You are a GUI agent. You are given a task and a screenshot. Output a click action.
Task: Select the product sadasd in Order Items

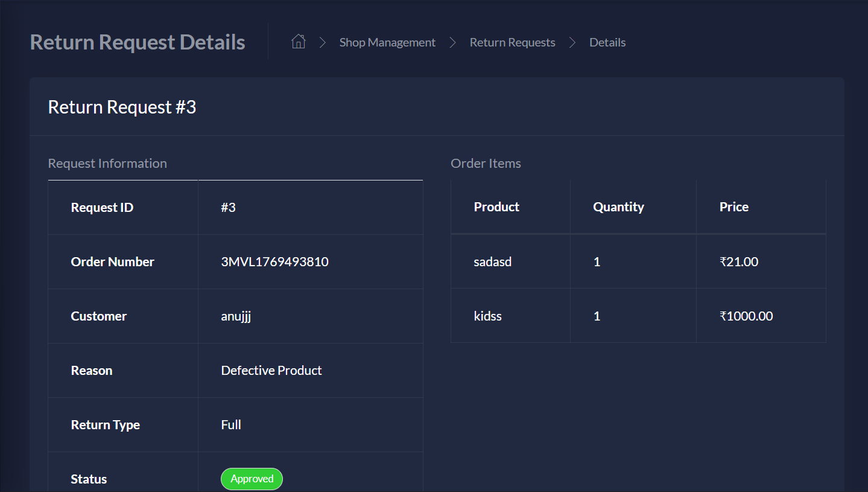tap(493, 261)
